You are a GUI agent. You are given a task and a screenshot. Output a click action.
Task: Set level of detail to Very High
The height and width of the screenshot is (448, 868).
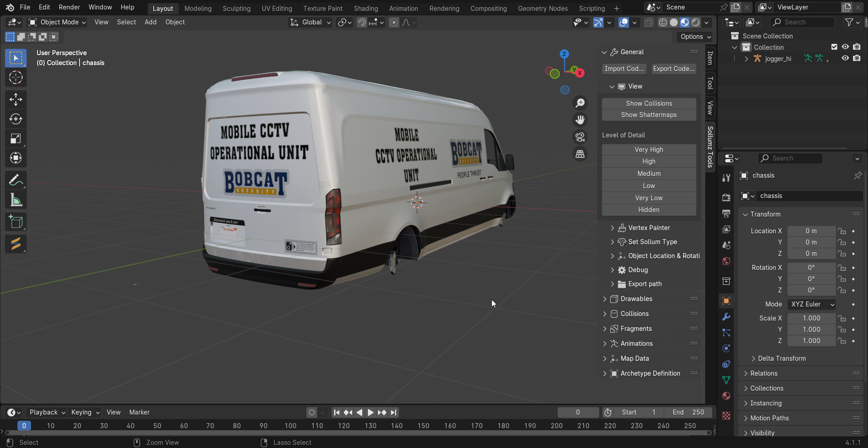[x=649, y=150]
